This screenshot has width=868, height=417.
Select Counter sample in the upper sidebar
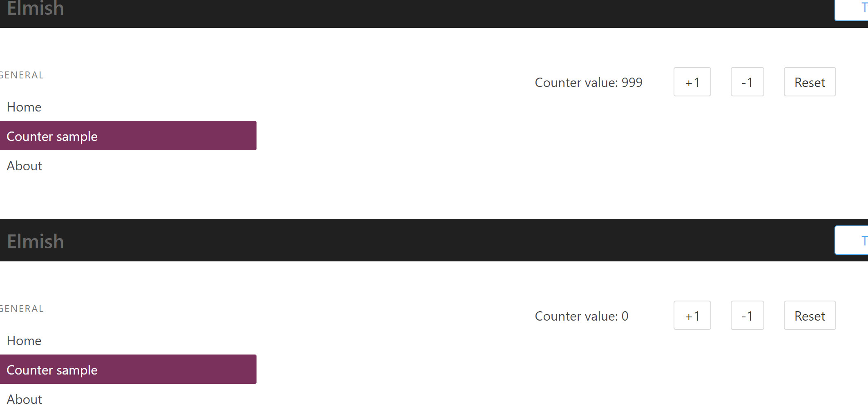point(128,136)
